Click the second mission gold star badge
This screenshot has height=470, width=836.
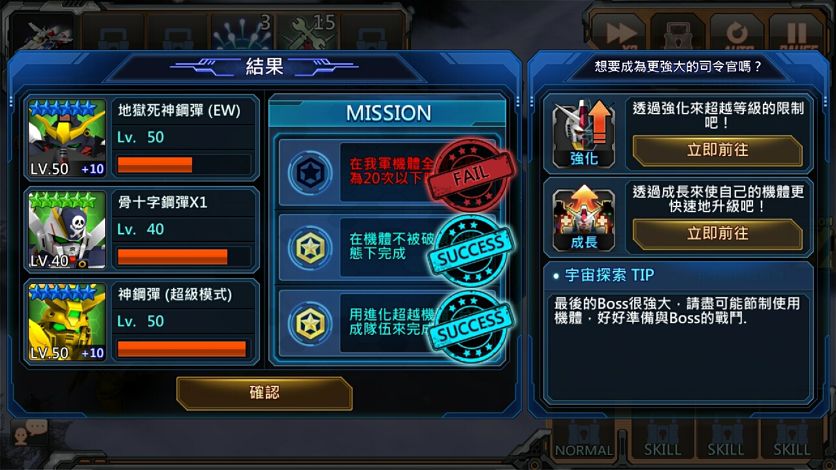click(x=310, y=248)
